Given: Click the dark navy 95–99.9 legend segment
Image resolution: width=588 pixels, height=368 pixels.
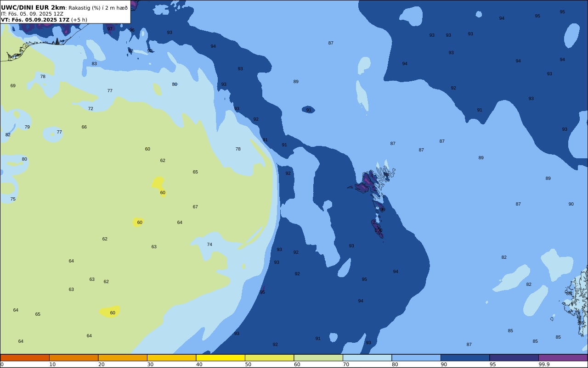Looking at the screenshot, I should [514, 357].
